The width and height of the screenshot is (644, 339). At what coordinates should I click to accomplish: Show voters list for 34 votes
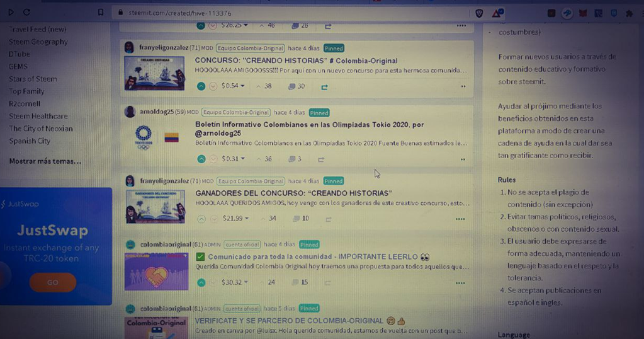point(269,219)
